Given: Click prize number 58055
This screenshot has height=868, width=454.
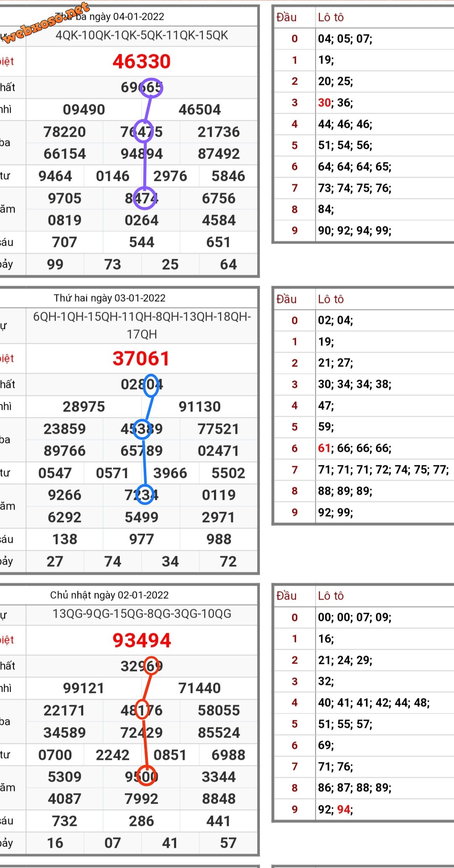Looking at the screenshot, I should 219,711.
